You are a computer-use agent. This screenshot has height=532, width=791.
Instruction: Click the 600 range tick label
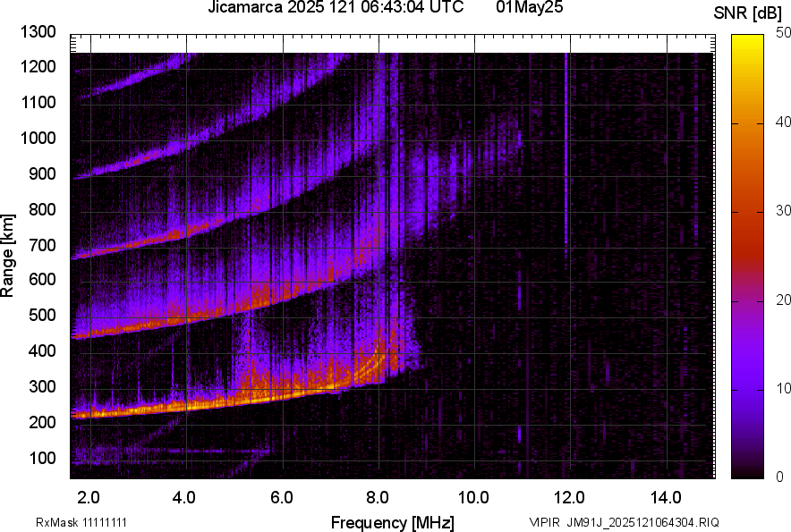coord(42,279)
